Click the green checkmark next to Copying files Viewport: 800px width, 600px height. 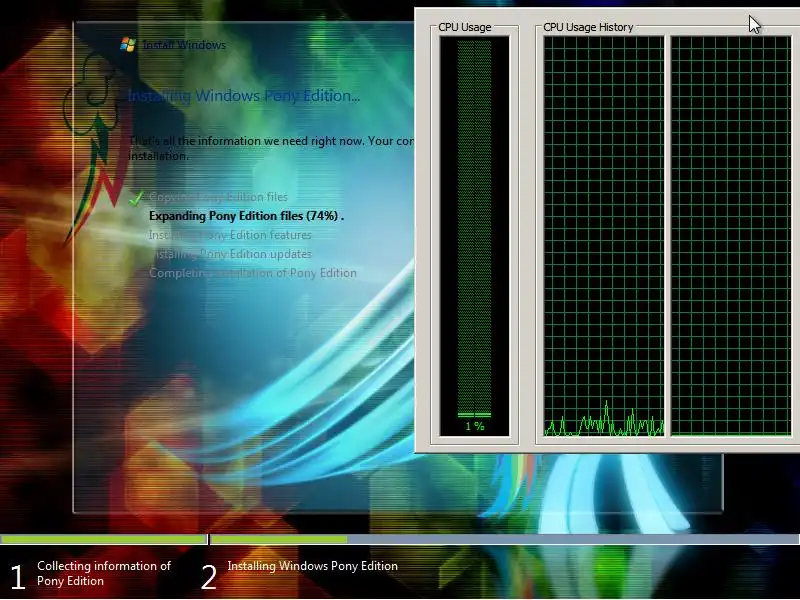coord(136,198)
